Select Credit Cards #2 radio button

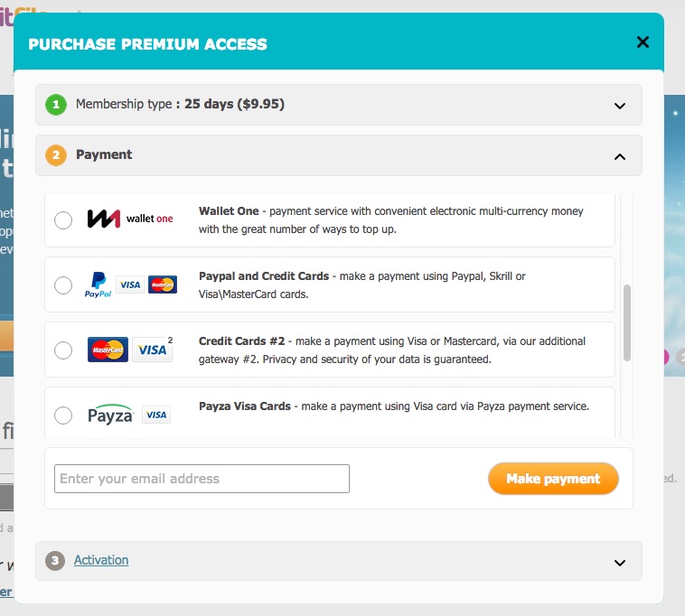63,350
